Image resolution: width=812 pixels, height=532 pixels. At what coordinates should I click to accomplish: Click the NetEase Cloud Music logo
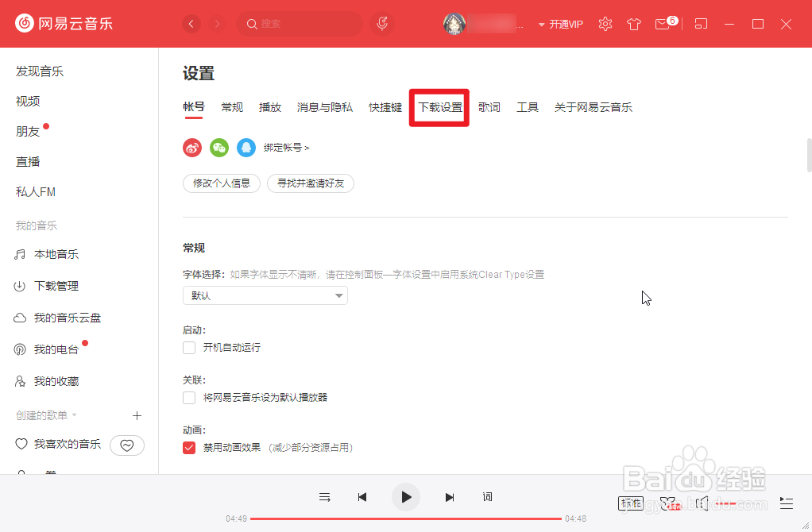[x=64, y=23]
